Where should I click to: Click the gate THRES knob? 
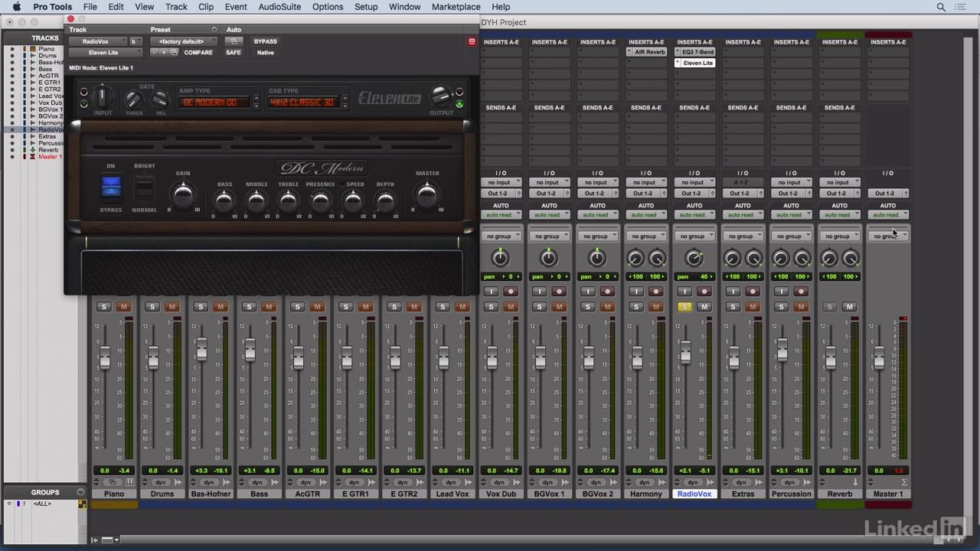pos(133,100)
